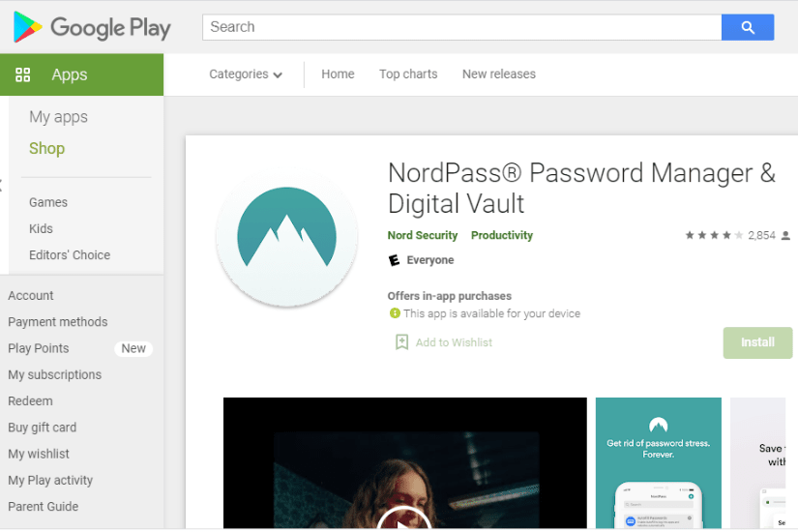Viewport: 798px width, 532px height.
Task: Open Play Points
Action: pos(38,349)
